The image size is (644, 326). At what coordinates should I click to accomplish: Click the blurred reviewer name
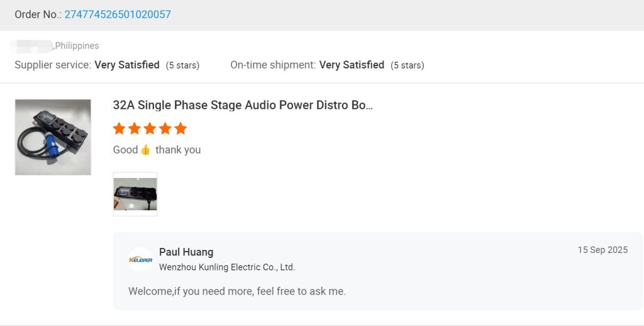pyautogui.click(x=31, y=46)
